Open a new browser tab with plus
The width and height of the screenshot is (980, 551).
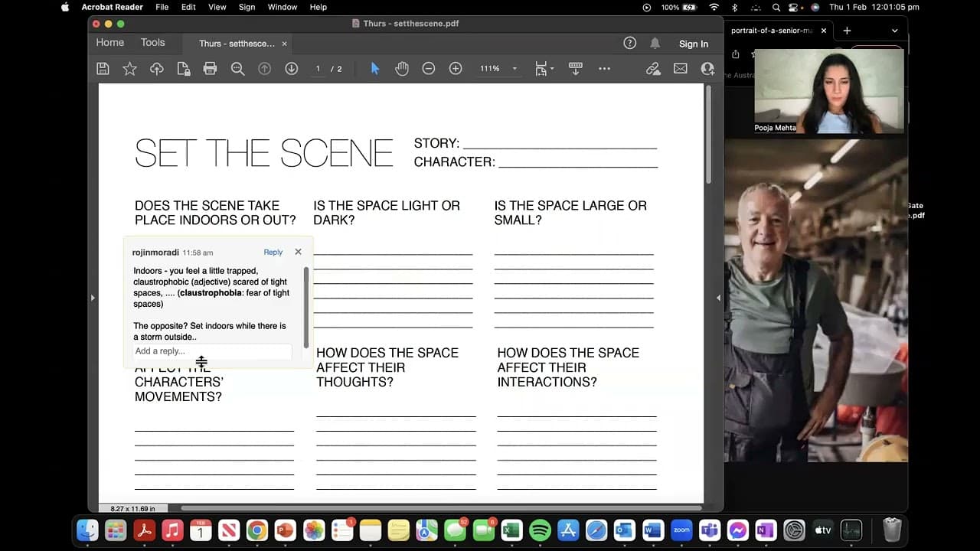tap(847, 31)
